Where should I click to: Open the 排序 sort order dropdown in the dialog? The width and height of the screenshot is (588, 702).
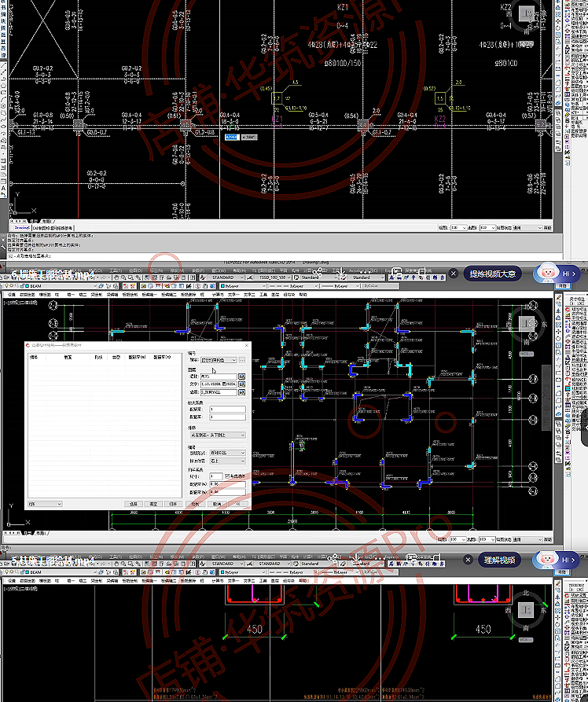point(217,435)
